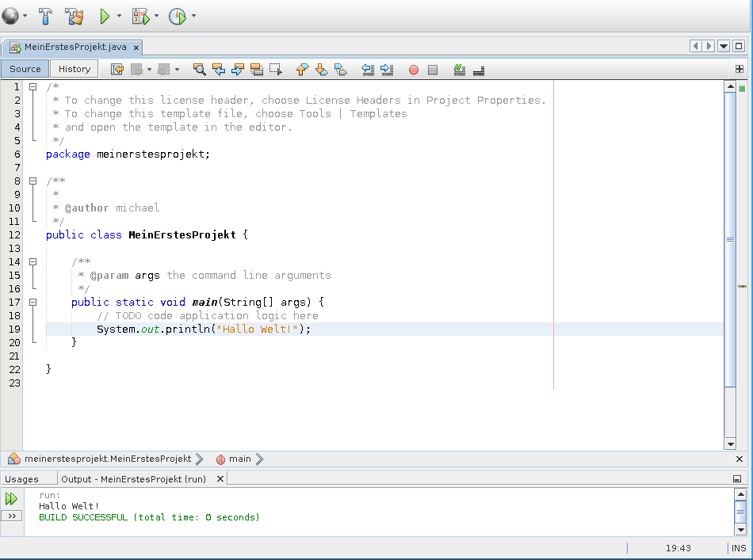Select the Usages tab

pos(21,479)
